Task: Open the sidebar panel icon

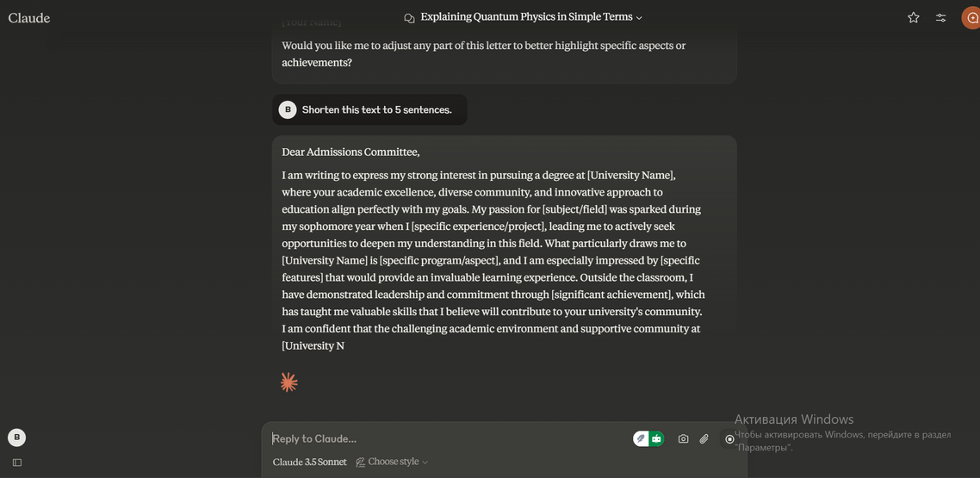Action: coord(16,462)
